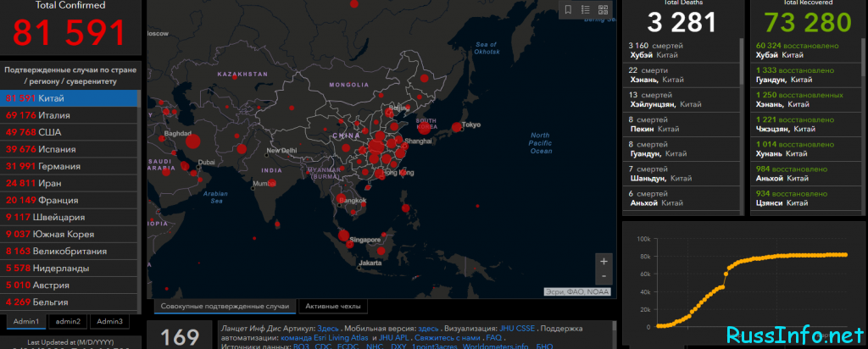Select Франция in country list
The image size is (868, 349).
[x=69, y=200]
